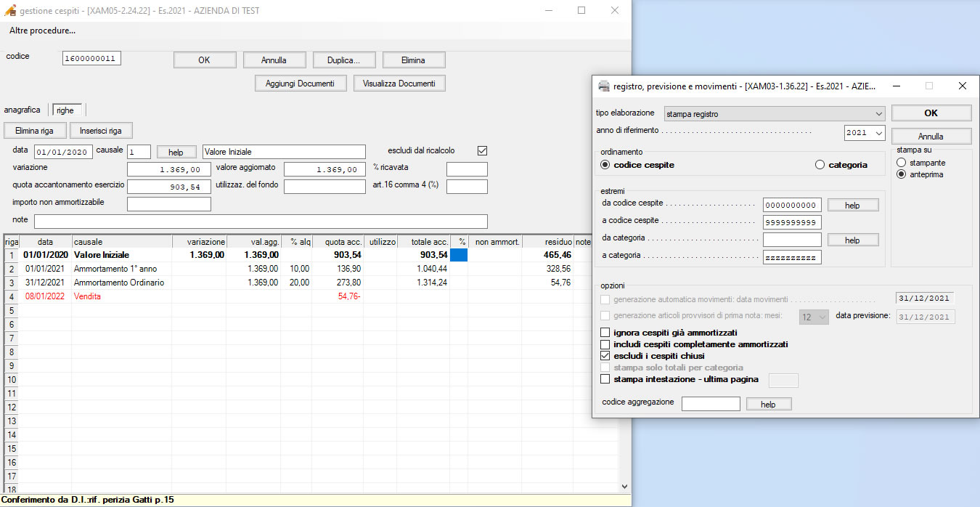The width and height of the screenshot is (980, 507).
Task: Click the note text field
Action: click(x=261, y=222)
